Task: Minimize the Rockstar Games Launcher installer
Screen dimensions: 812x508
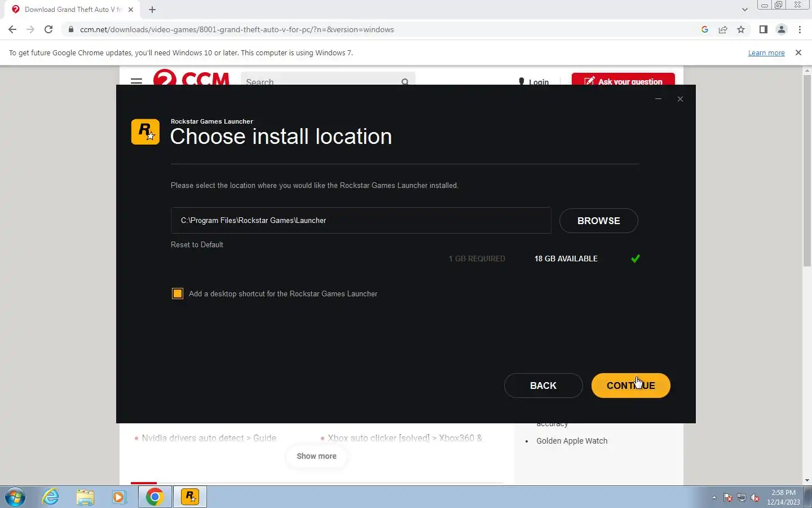Action: click(658, 99)
